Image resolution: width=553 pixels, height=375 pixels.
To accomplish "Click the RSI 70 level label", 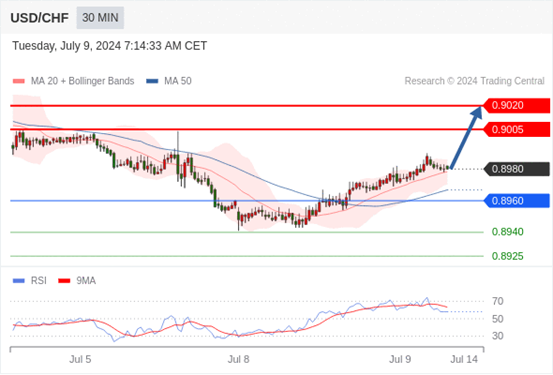I will click(498, 301).
